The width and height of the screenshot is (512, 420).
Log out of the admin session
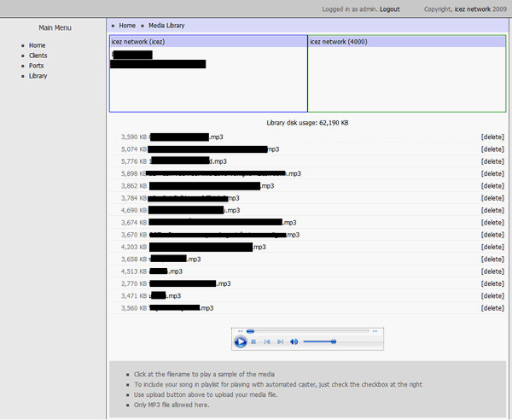pyautogui.click(x=390, y=9)
